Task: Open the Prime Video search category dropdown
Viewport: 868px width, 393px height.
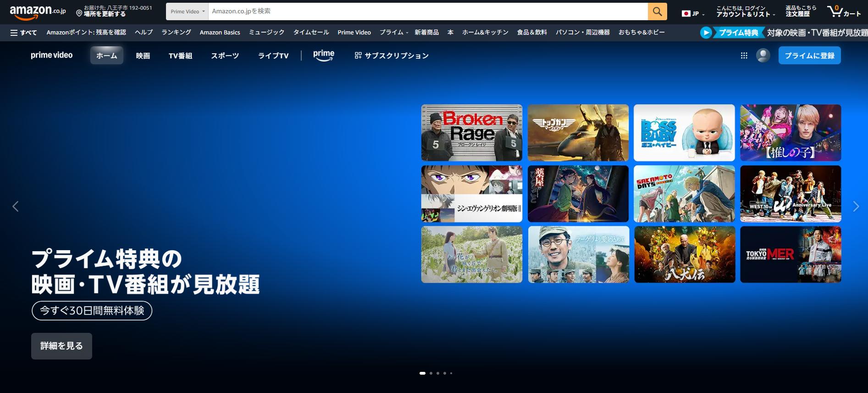Action: point(187,11)
